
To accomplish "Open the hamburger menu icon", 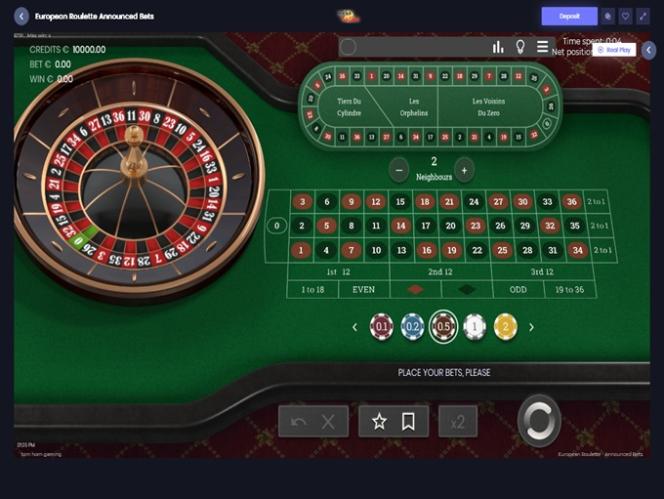I will 542,47.
